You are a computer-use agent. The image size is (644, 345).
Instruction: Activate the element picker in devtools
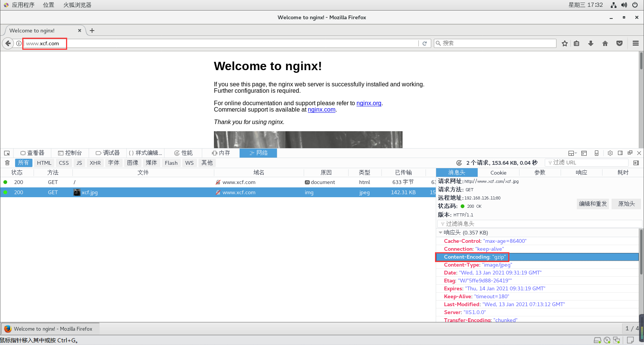7,153
